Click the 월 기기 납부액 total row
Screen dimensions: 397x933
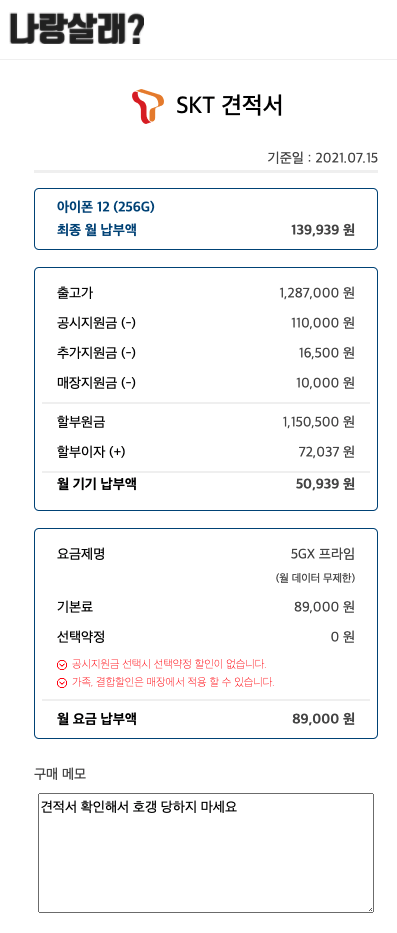pyautogui.click(x=206, y=484)
